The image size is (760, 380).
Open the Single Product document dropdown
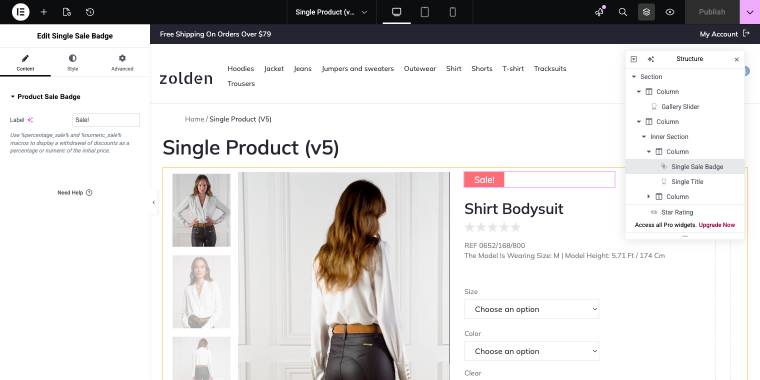pyautogui.click(x=332, y=12)
